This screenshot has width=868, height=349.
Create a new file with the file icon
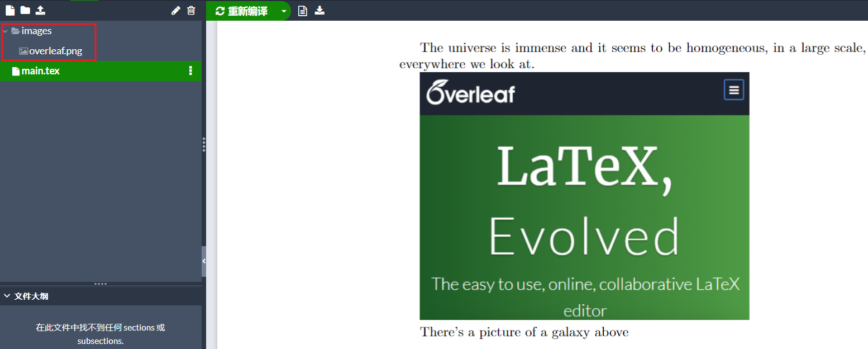9,10
